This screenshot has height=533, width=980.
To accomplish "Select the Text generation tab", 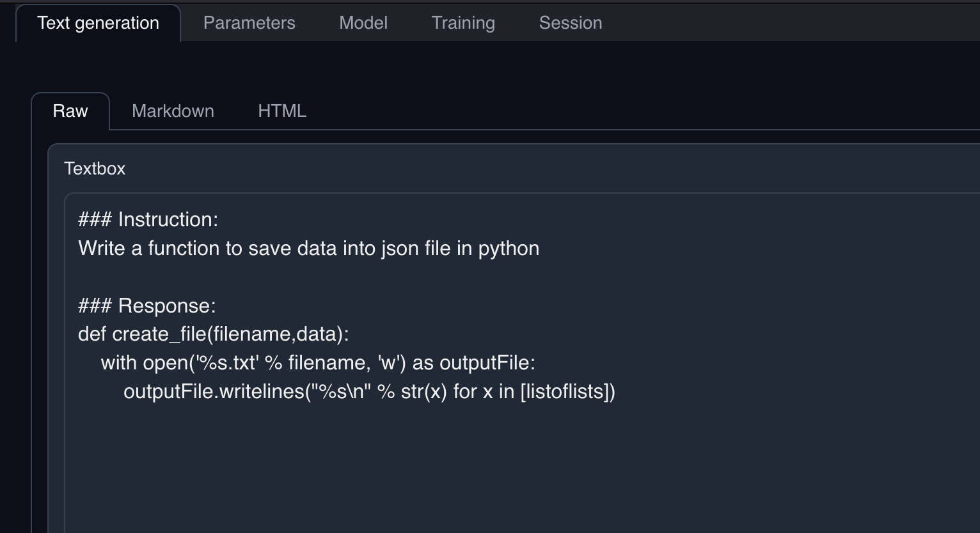I will tap(97, 22).
